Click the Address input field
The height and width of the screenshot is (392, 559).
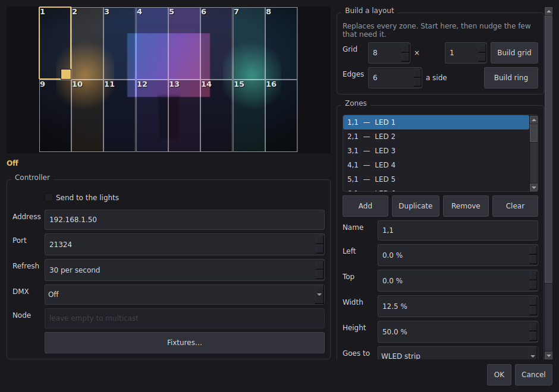coord(184,220)
